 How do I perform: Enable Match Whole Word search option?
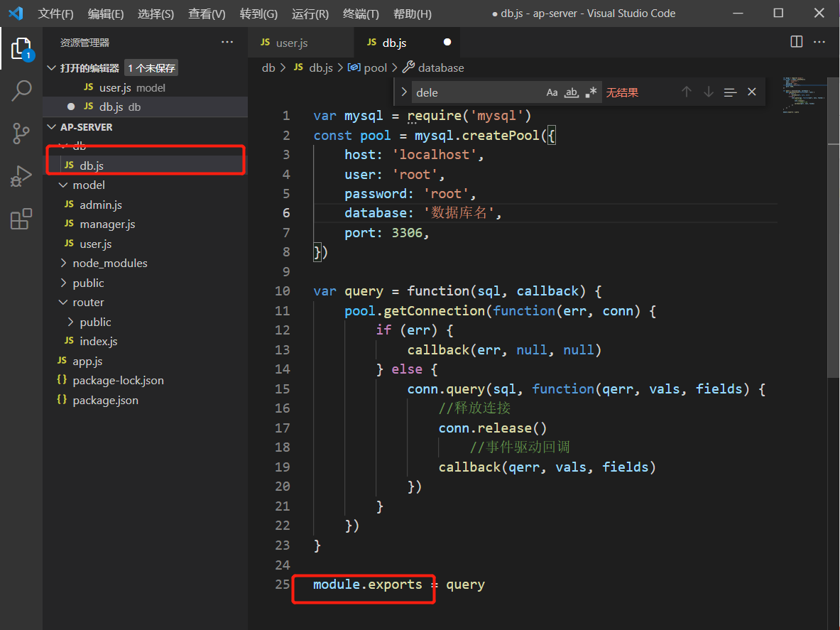(x=572, y=92)
